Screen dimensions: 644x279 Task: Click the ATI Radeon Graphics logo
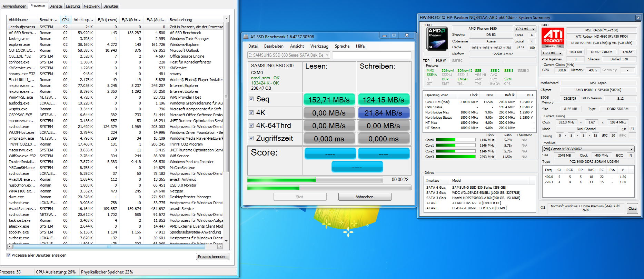[x=553, y=38]
